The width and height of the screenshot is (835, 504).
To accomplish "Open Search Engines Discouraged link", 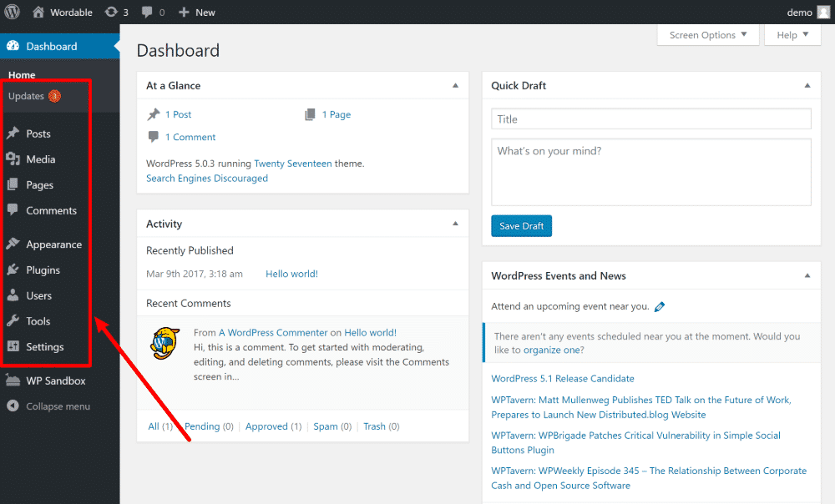I will coord(207,179).
